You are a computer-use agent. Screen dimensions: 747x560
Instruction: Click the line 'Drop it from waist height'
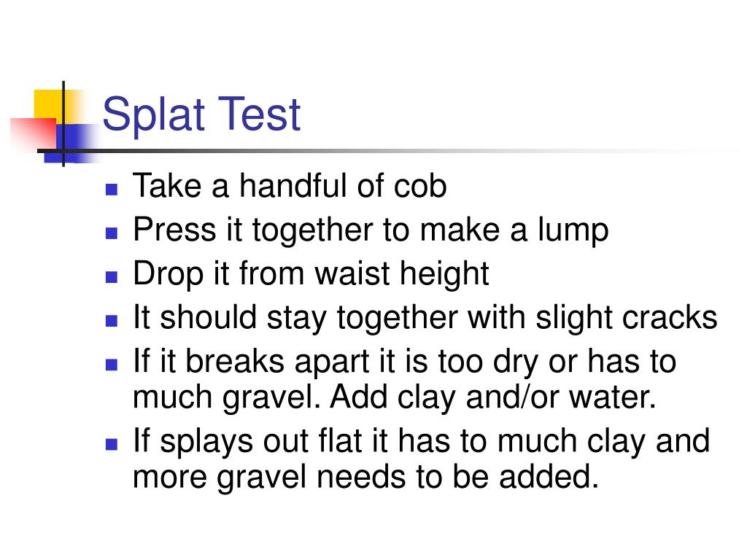coord(311,275)
